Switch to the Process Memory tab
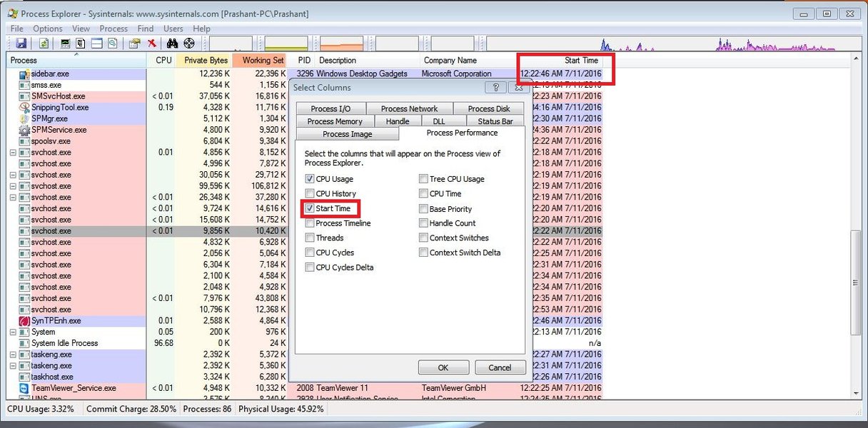868x428 pixels. coord(335,121)
